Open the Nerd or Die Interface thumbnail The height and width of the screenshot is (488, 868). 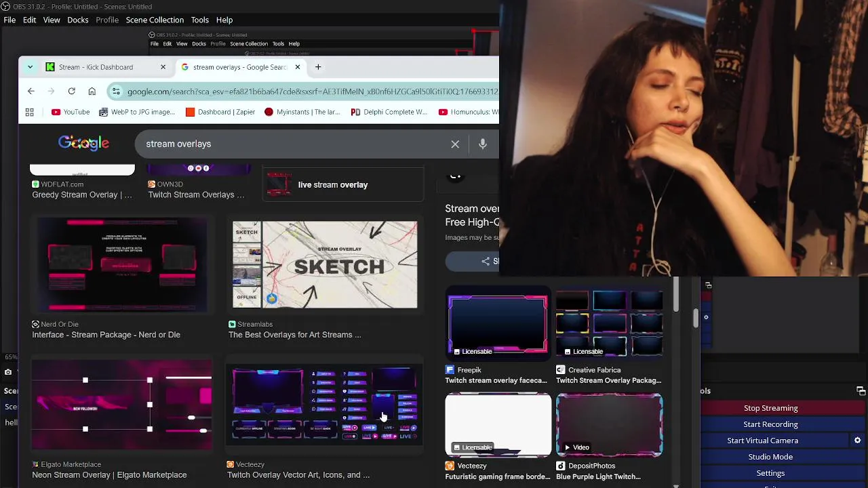coord(122,265)
